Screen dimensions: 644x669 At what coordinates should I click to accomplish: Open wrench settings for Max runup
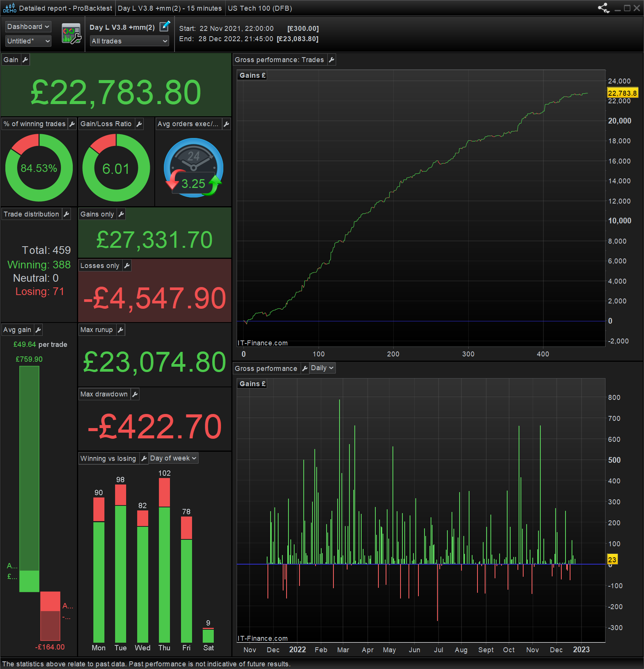pyautogui.click(x=120, y=330)
